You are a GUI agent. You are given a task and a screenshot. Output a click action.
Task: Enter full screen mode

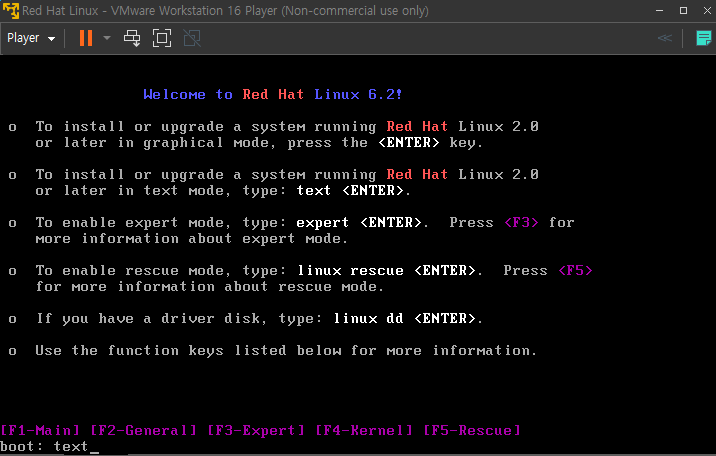(162, 38)
